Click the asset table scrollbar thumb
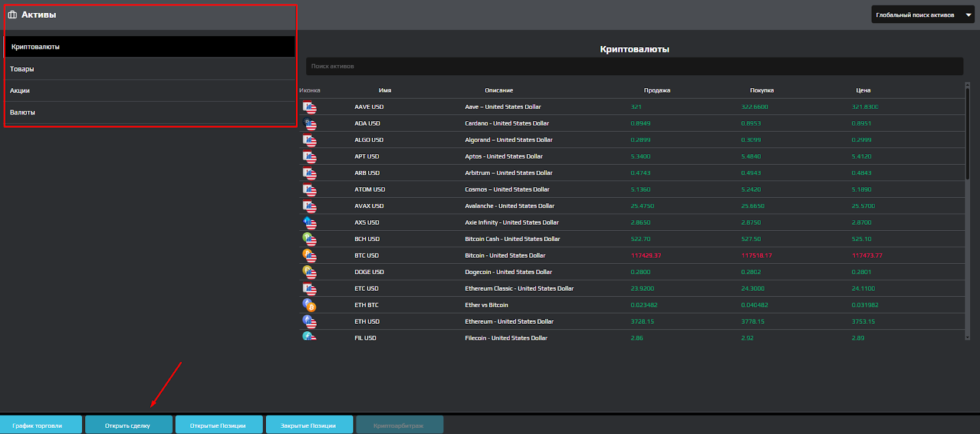 [968, 133]
